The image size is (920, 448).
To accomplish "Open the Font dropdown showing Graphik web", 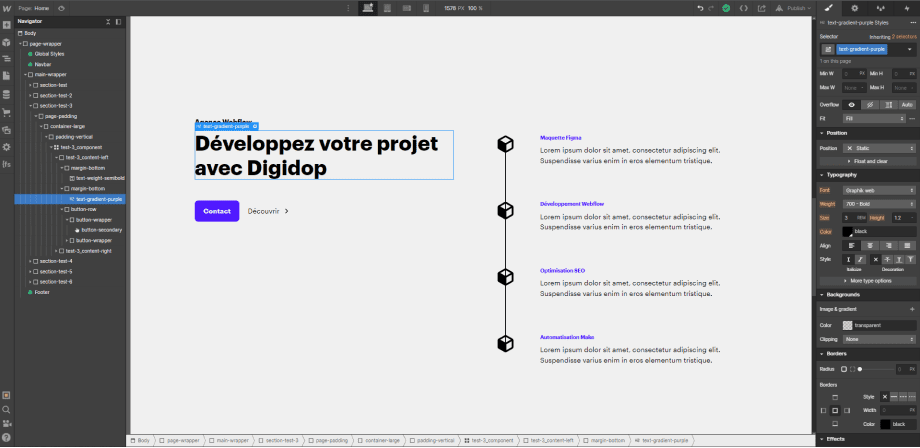I will coord(879,191).
